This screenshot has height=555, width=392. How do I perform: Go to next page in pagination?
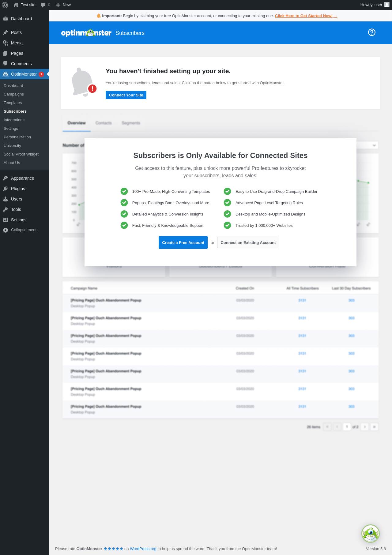tap(364, 427)
